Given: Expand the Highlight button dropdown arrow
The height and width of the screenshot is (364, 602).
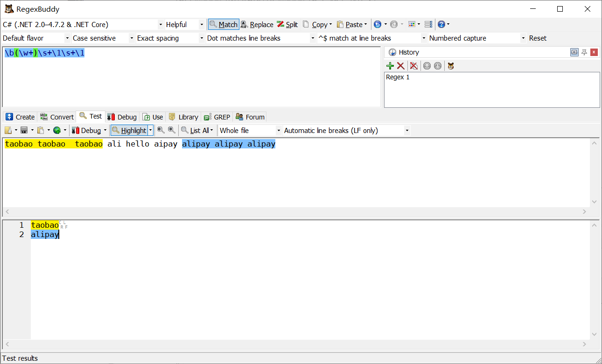Looking at the screenshot, I should click(x=151, y=130).
